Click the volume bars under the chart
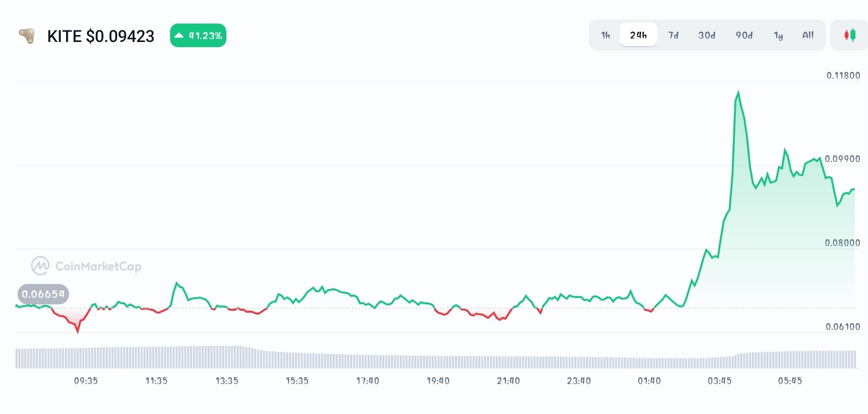The width and height of the screenshot is (868, 414). [435, 358]
